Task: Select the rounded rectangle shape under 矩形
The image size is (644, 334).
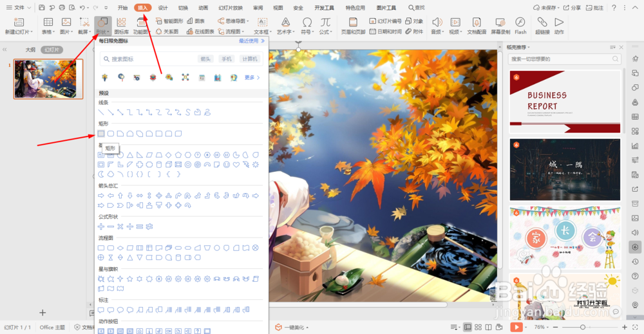Action: click(x=111, y=134)
